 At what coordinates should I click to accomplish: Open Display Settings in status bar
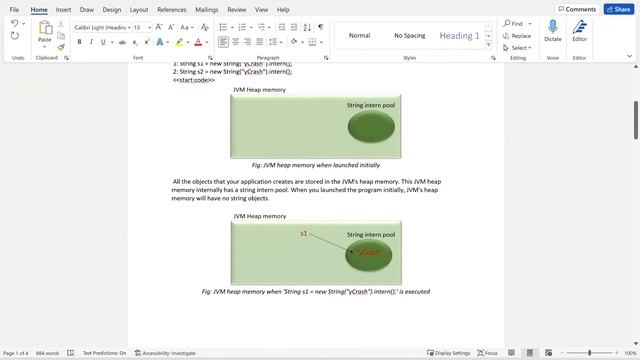449,353
